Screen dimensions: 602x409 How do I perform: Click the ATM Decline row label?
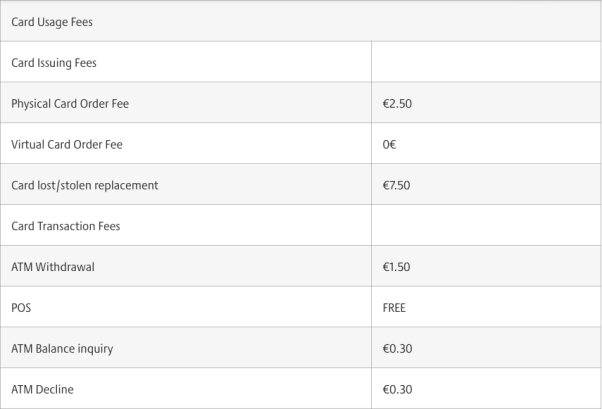[x=42, y=389]
